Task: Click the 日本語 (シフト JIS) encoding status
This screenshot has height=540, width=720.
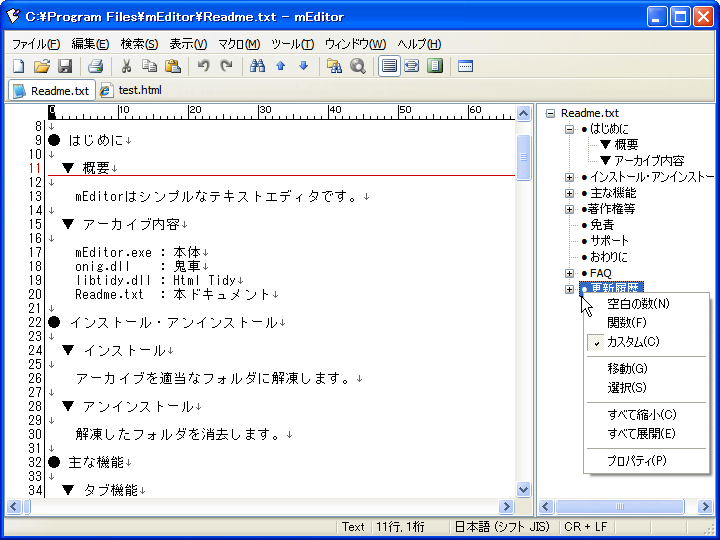Action: coord(502,527)
